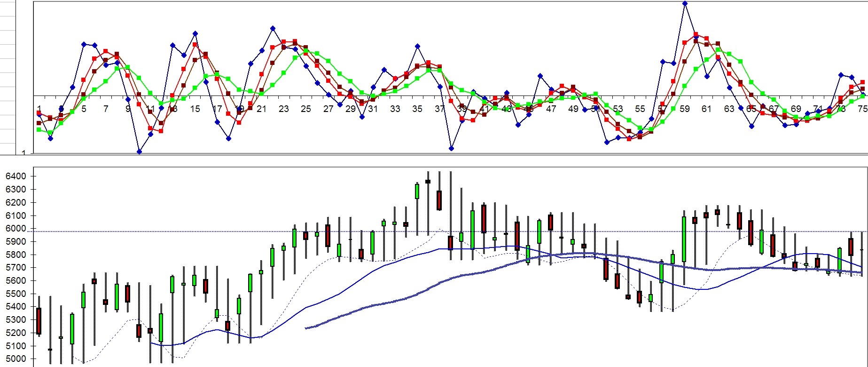The width and height of the screenshot is (868, 367).
Task: Click period label 49 on oscillator axis
Action: pos(573,109)
